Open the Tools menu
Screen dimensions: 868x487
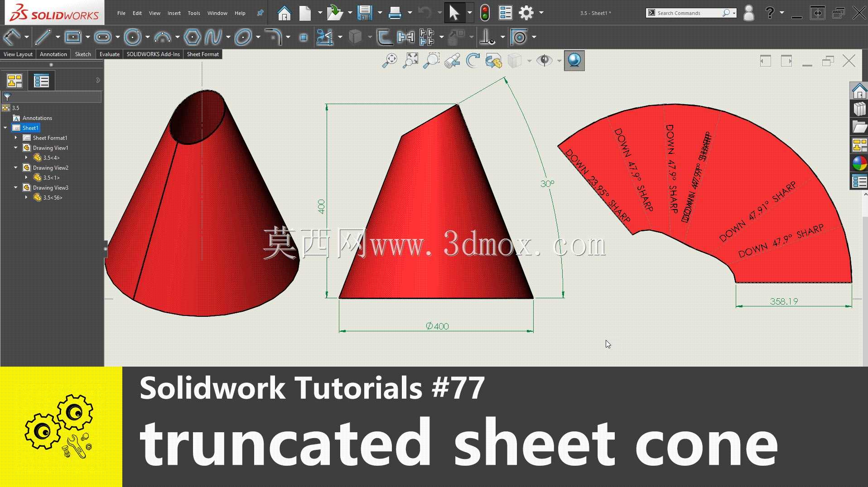pyautogui.click(x=194, y=13)
